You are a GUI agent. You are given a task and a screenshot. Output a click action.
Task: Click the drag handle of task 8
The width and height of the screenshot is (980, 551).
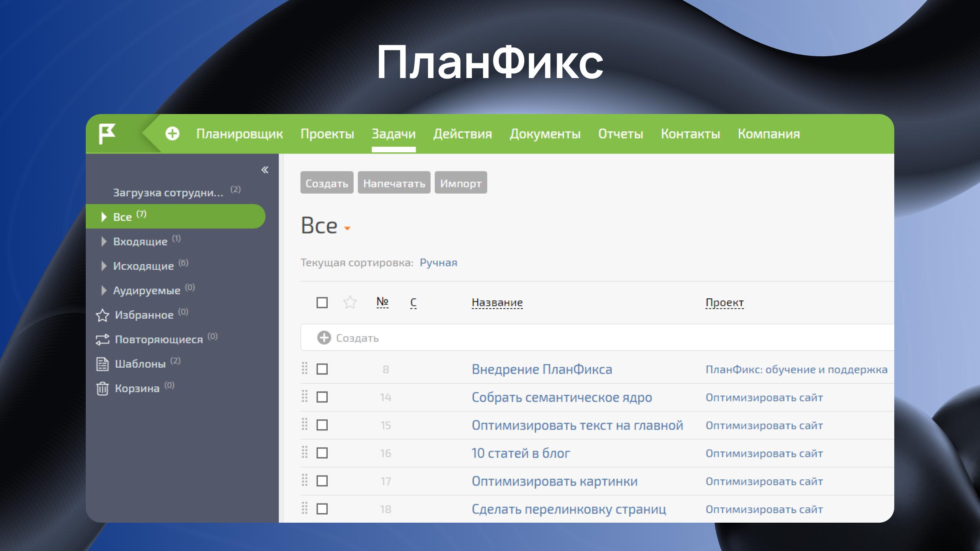[x=305, y=369]
